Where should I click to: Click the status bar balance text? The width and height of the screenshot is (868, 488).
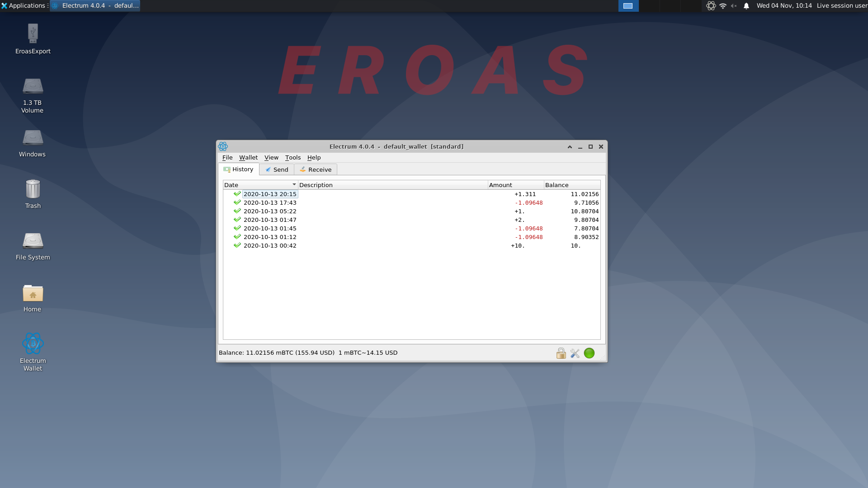coord(308,352)
